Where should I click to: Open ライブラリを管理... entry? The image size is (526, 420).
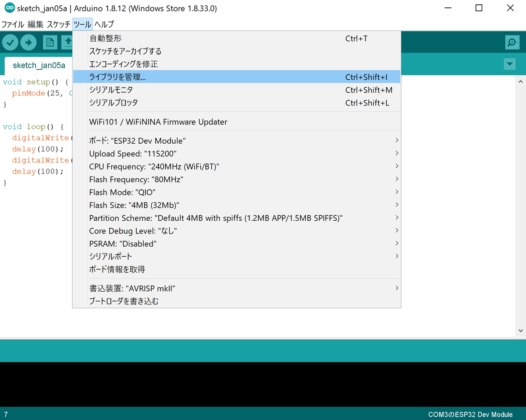237,77
